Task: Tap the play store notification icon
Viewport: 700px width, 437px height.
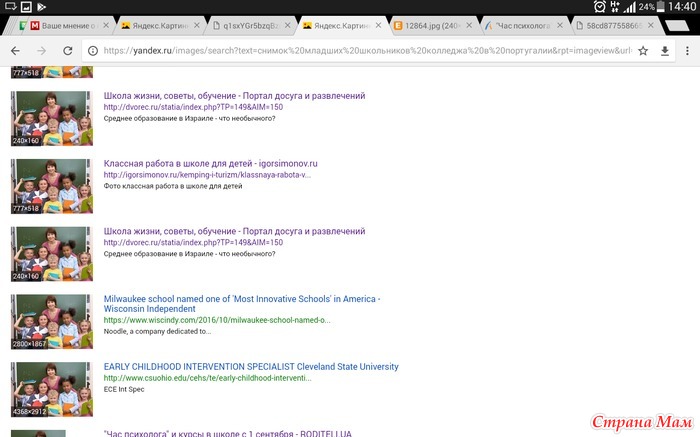Action: click(42, 7)
